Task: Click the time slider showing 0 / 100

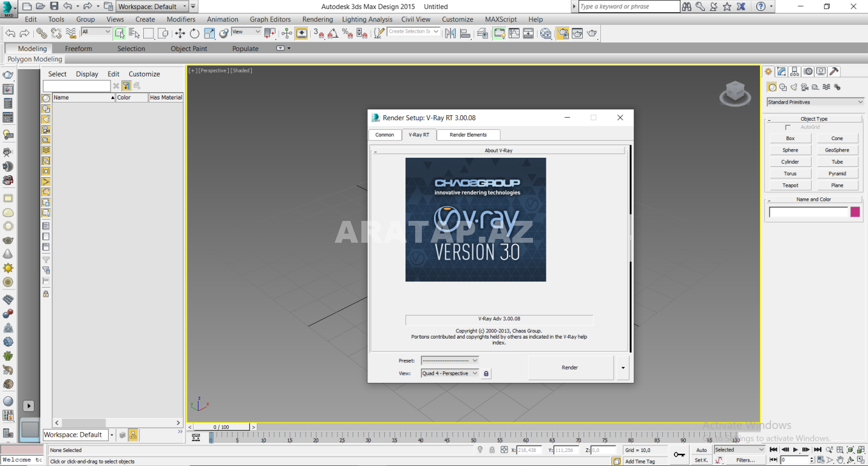Action: [x=220, y=427]
